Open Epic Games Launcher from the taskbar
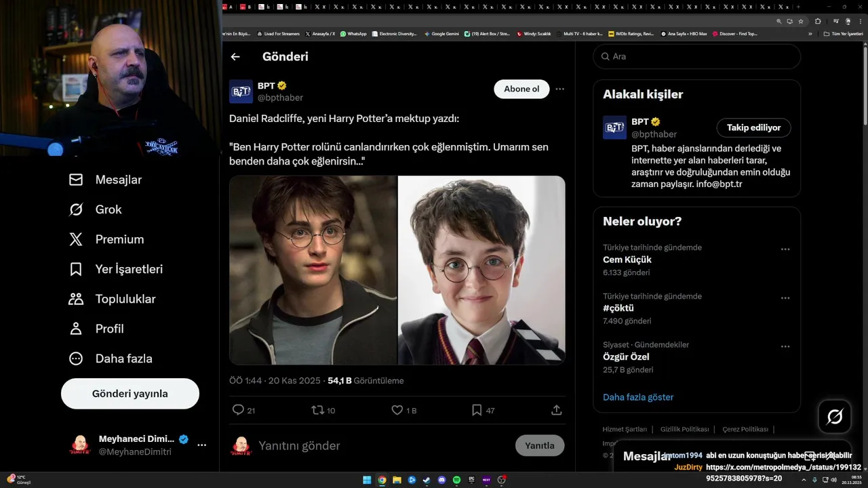This screenshot has height=488, width=868. [x=471, y=480]
